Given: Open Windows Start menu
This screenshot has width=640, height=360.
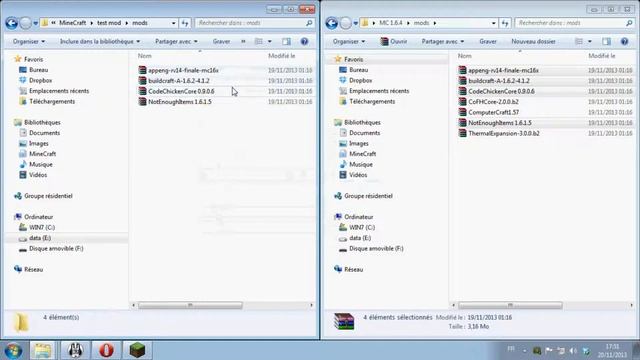Looking at the screenshot, I should (13, 351).
